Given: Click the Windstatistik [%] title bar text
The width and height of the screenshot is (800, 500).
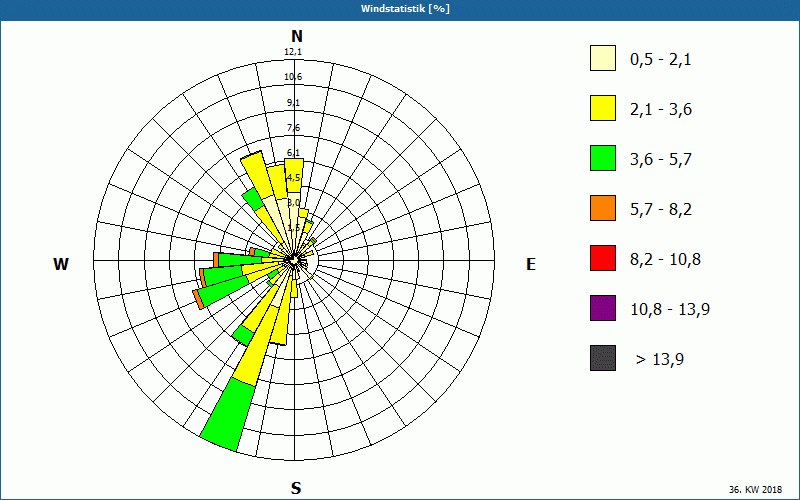Looking at the screenshot, I should 405,9.
